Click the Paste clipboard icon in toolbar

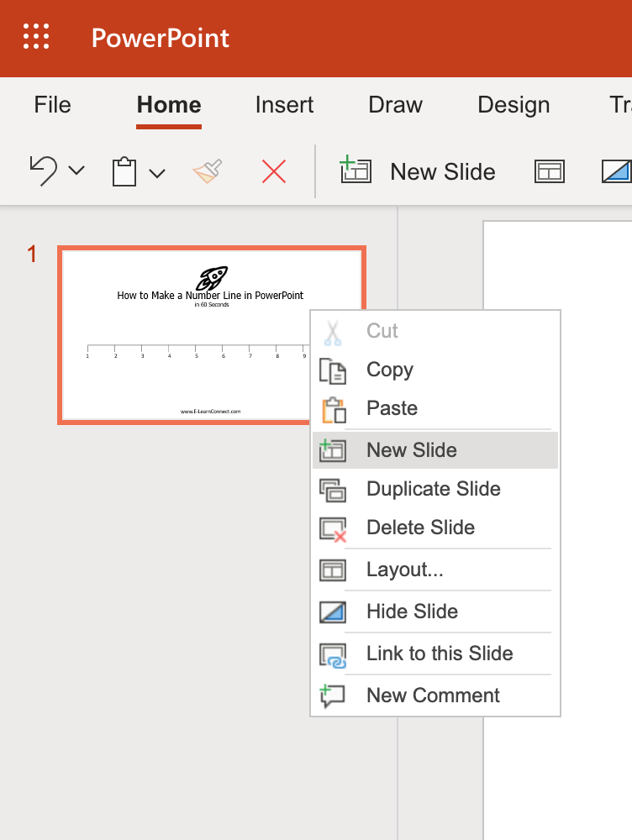click(x=124, y=171)
